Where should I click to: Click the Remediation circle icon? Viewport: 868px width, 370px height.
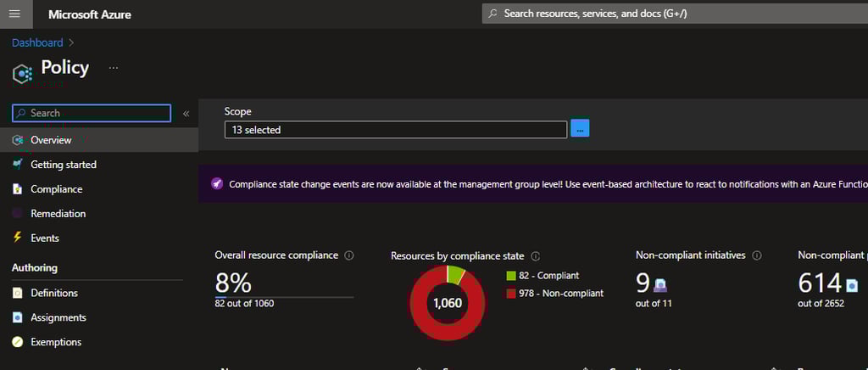(x=18, y=213)
